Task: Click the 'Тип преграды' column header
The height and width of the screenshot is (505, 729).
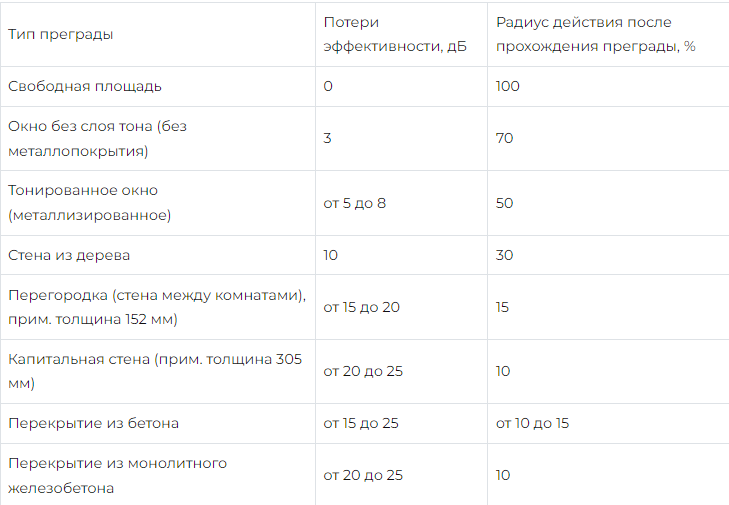Action: pos(60,34)
